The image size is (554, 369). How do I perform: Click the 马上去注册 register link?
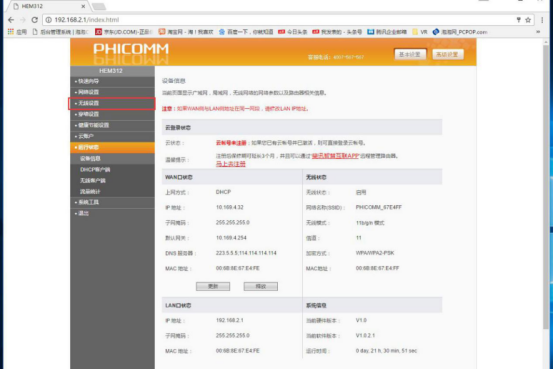click(x=230, y=164)
